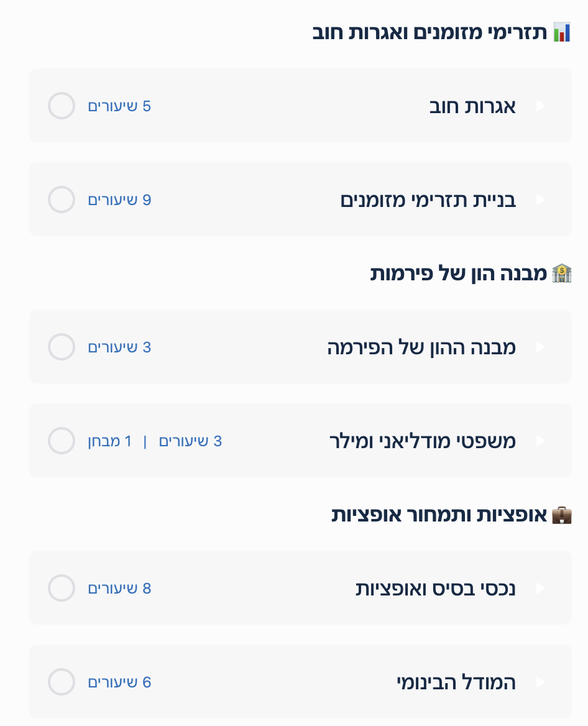Toggle completion circle for מבנה ההון של הפירמה
Image resolution: width=588 pixels, height=726 pixels.
click(x=62, y=347)
